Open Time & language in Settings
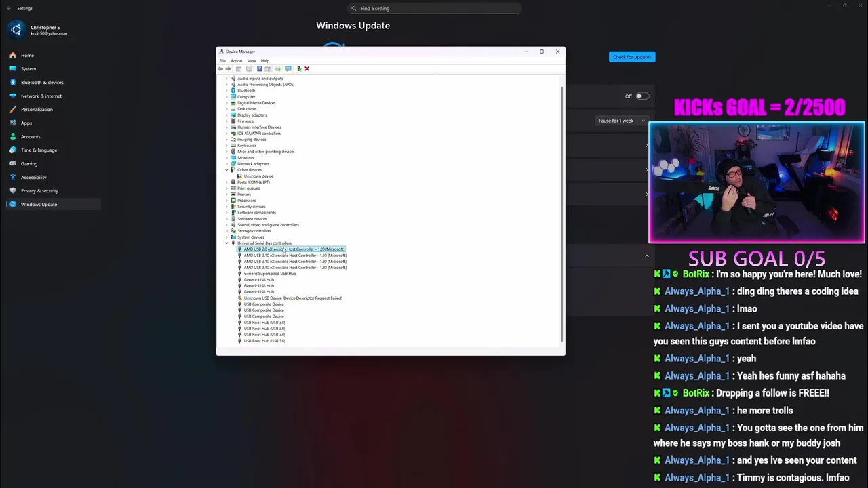 (53, 150)
